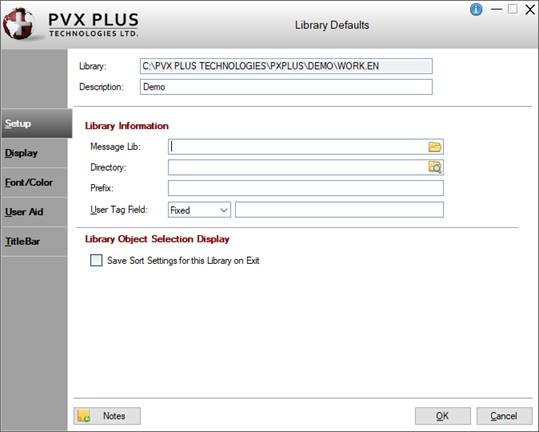Focus the Prefix input field

pyautogui.click(x=306, y=188)
